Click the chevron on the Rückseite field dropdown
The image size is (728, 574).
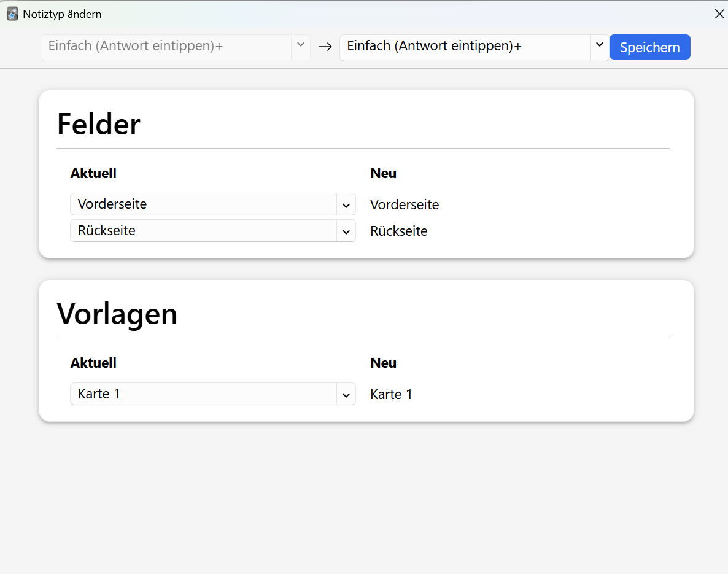pos(346,231)
